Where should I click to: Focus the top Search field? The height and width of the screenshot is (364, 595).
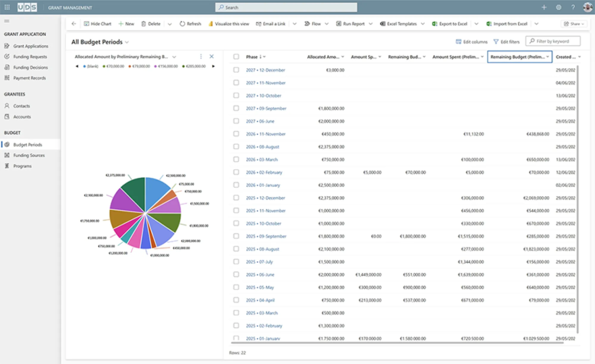click(x=286, y=7)
